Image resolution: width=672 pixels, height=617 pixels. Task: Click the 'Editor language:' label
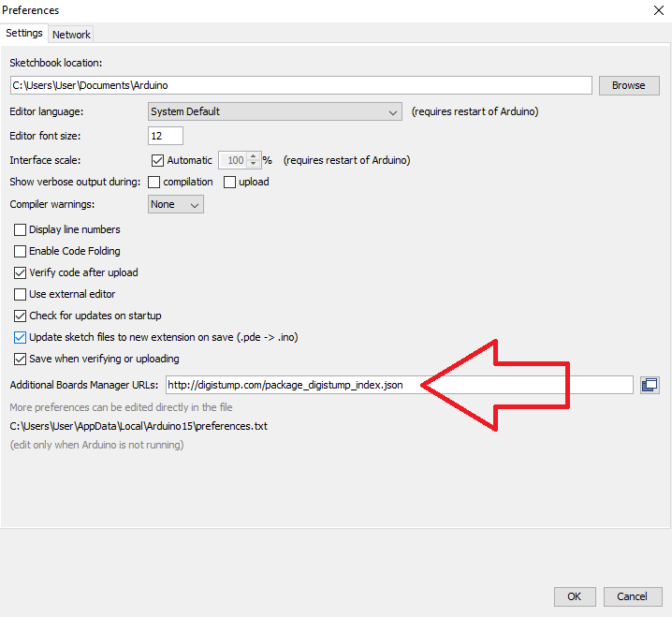click(46, 111)
